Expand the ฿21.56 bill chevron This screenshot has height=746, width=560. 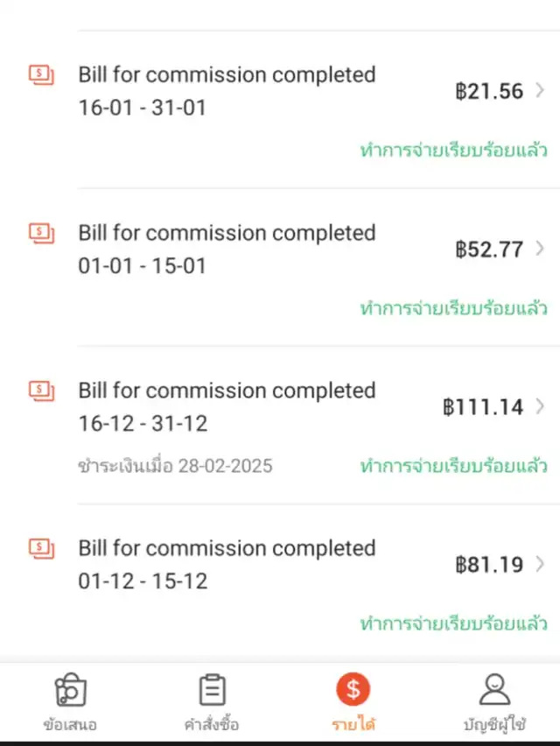pos(539,90)
